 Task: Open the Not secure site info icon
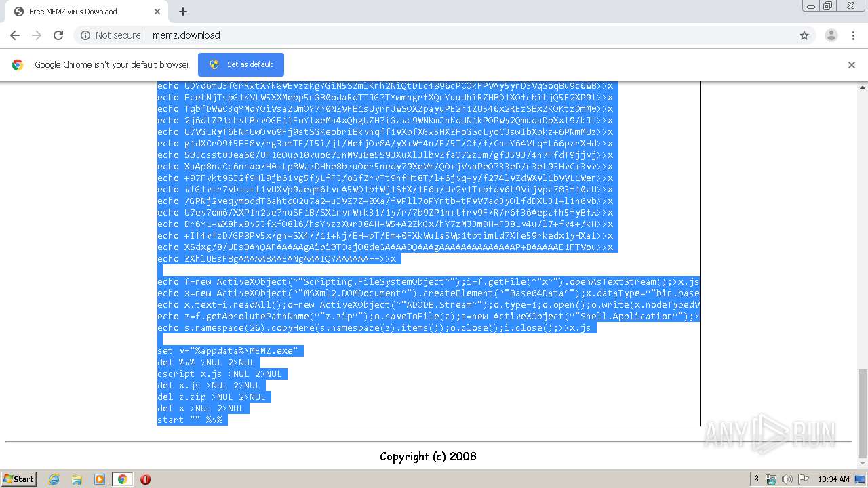(x=85, y=35)
